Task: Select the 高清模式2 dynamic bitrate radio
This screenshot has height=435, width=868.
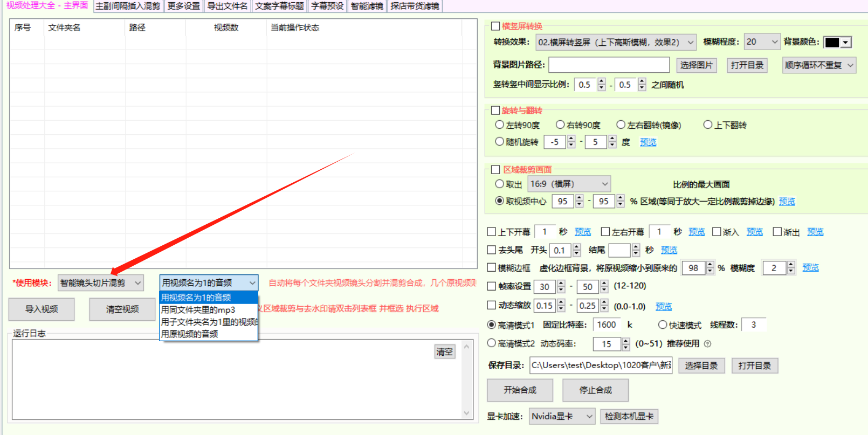Action: 491,343
